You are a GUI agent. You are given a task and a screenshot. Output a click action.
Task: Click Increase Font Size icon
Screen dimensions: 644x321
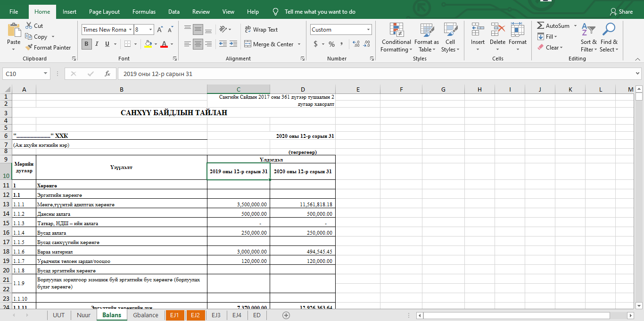160,30
